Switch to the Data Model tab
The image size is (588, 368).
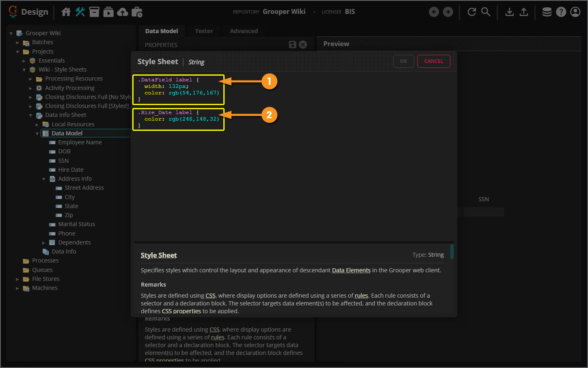pos(162,31)
